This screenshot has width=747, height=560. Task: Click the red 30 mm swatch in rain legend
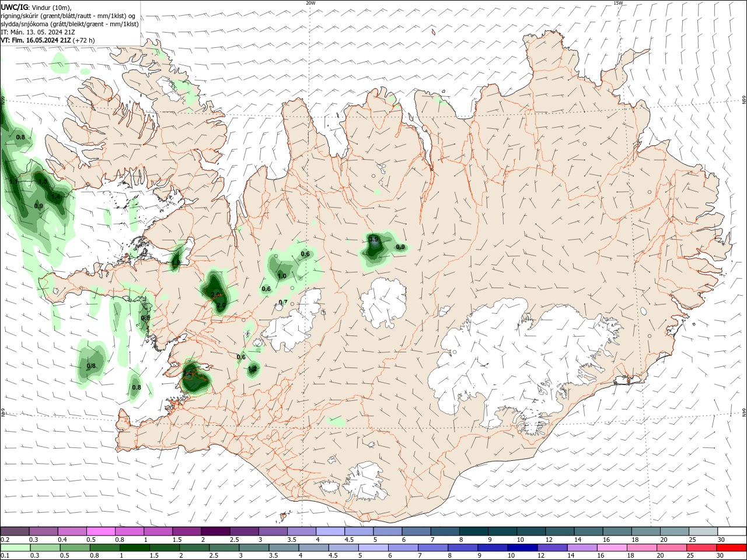pyautogui.click(x=732, y=548)
